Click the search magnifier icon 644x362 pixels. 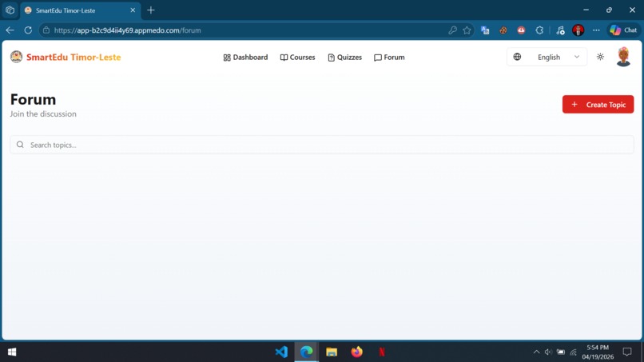20,145
